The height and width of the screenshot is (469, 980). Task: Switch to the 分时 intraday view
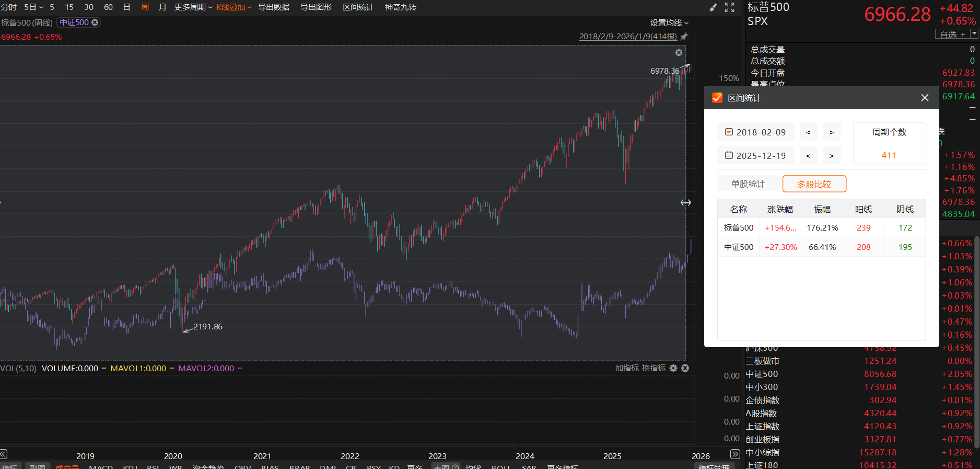click(x=9, y=7)
